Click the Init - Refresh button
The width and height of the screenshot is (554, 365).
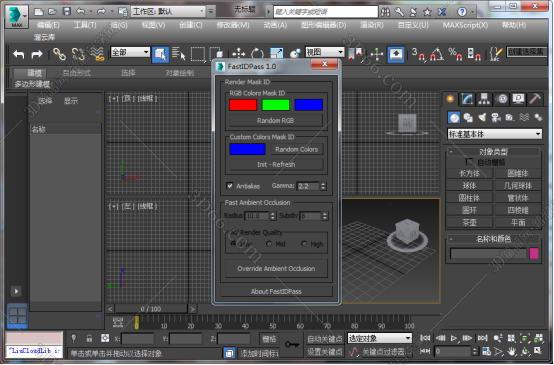(x=276, y=164)
